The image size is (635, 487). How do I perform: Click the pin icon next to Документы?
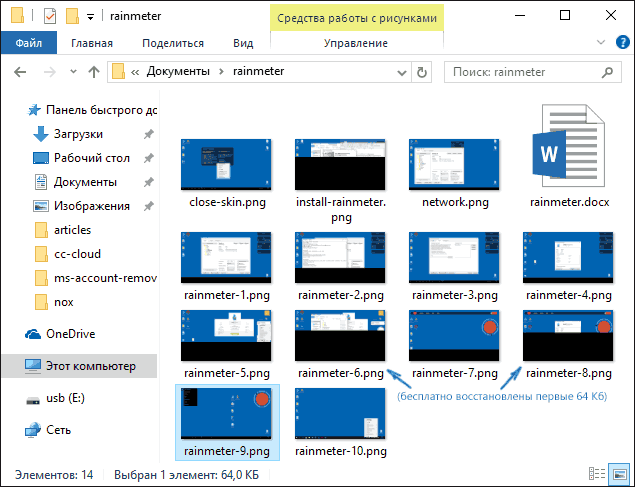(x=149, y=182)
